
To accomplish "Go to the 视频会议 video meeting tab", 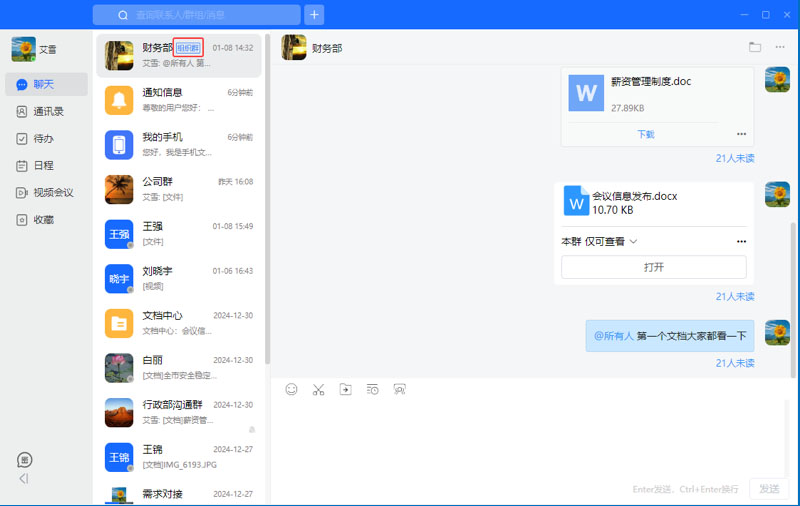I will click(48, 192).
